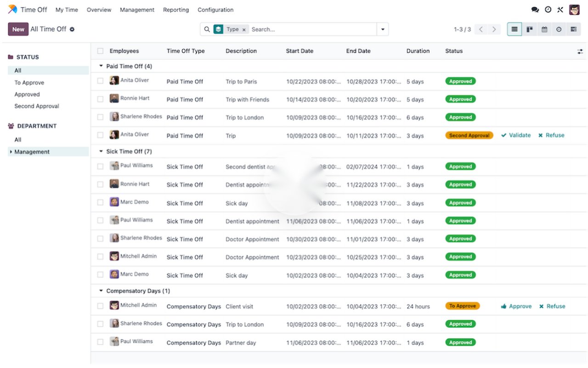Tick the select-all checkbox in table header
The width and height of the screenshot is (588, 368).
pos(100,51)
